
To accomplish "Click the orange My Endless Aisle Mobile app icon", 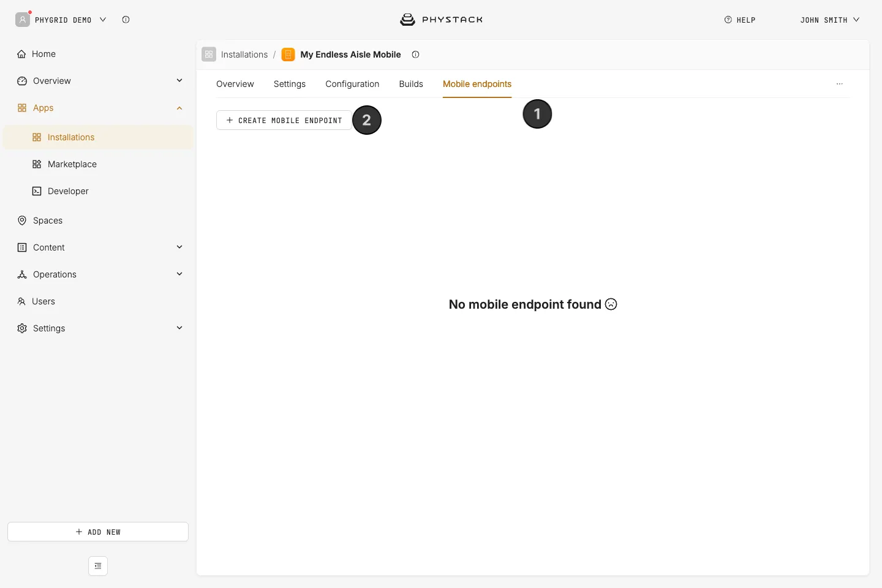I will coord(288,55).
